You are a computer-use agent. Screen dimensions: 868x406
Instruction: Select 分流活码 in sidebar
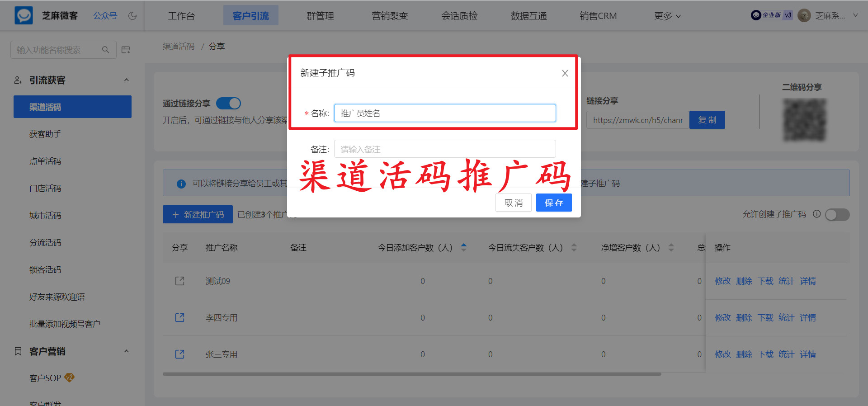tap(45, 242)
